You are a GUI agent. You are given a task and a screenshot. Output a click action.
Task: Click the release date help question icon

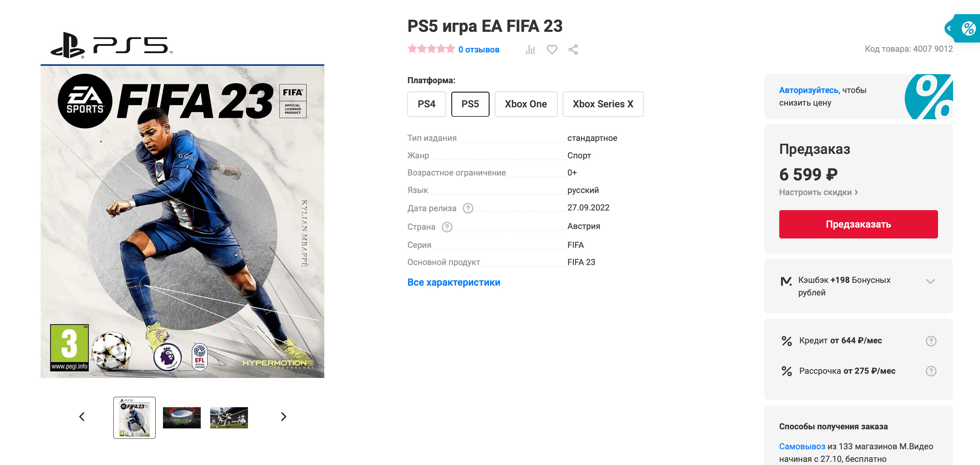[468, 208]
